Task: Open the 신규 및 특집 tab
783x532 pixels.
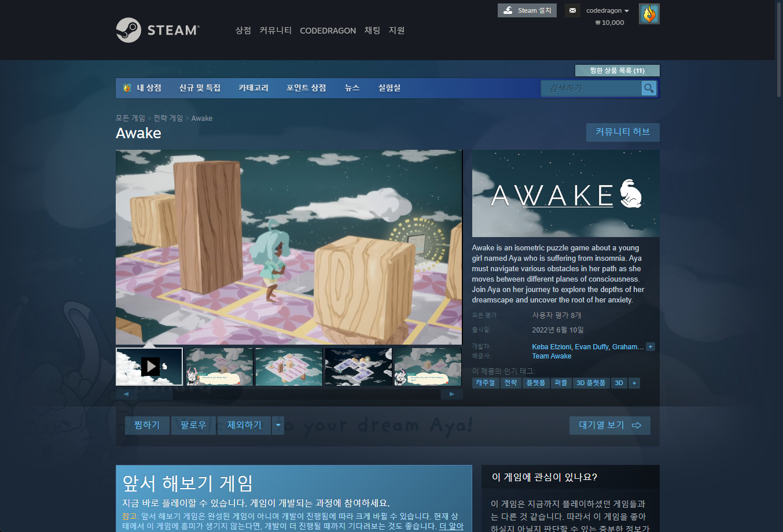Action: pyautogui.click(x=200, y=88)
